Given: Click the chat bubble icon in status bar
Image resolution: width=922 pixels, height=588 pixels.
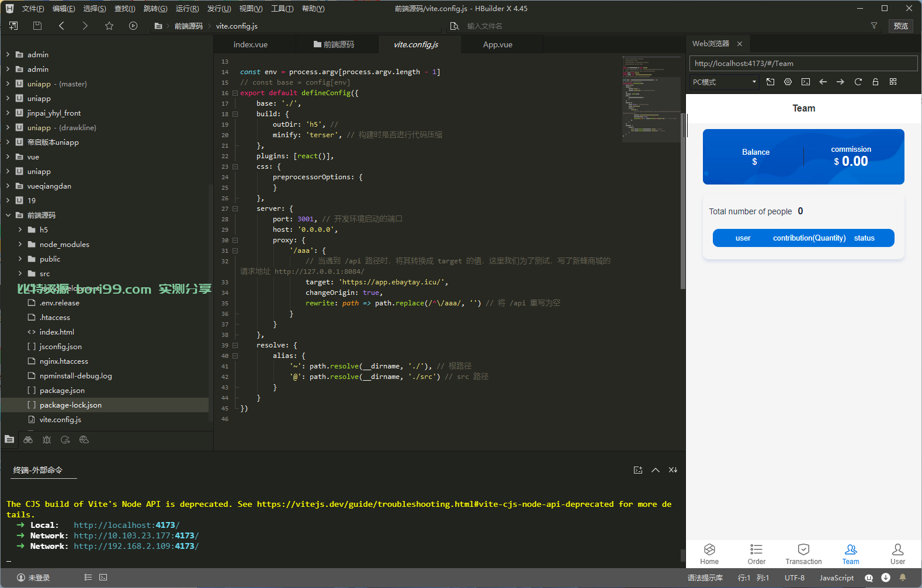Looking at the screenshot, I should (x=869, y=577).
